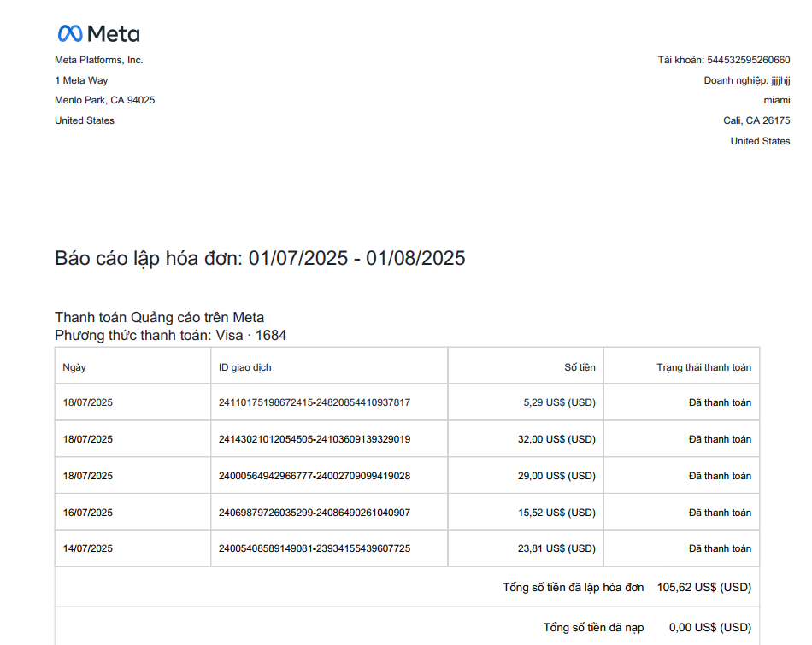The width and height of the screenshot is (812, 645).
Task: Click the date of the 32,00 US$ transaction
Action: tap(87, 439)
